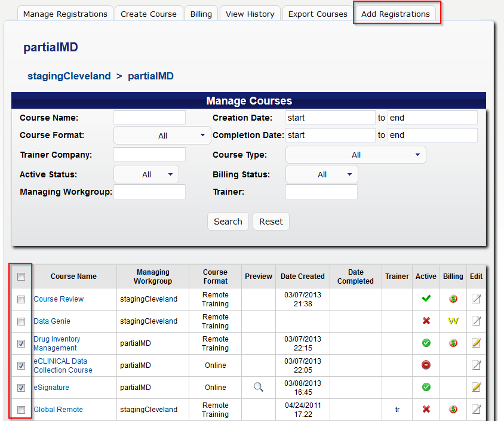Image resolution: width=504 pixels, height=421 pixels.
Task: Click inside the Course Name input field
Action: [149, 117]
